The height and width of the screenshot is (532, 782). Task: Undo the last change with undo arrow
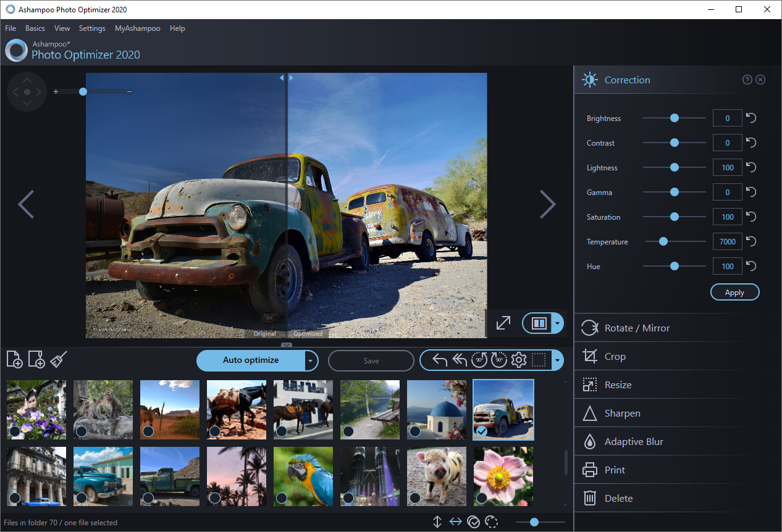(x=439, y=360)
